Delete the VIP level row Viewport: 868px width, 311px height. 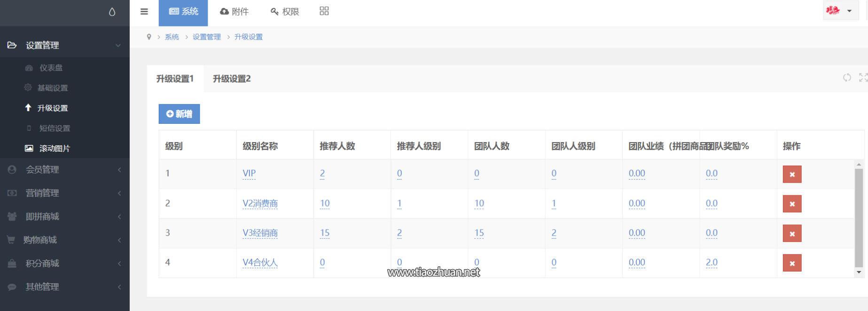coord(792,174)
